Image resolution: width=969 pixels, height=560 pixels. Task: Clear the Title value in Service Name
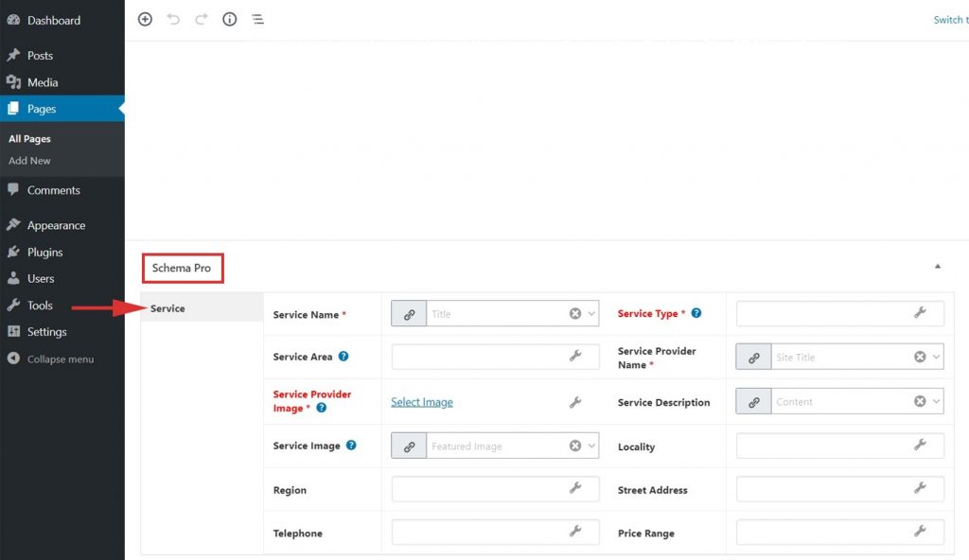[x=574, y=314]
